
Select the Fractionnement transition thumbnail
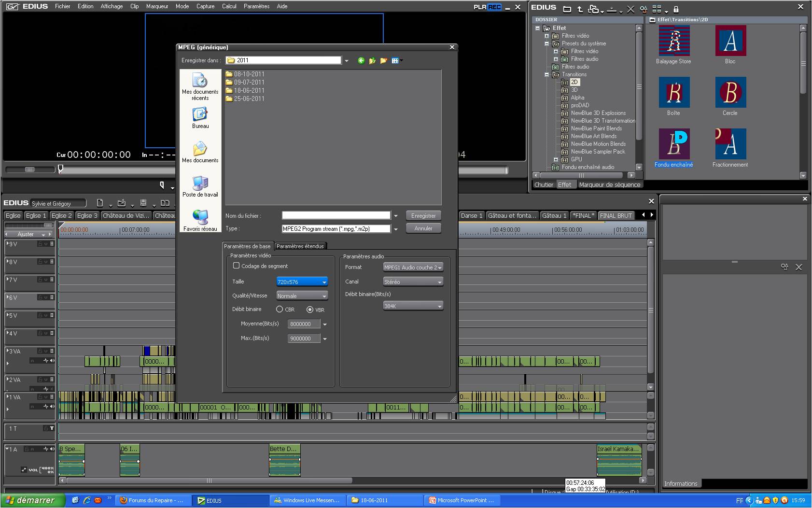click(x=730, y=144)
